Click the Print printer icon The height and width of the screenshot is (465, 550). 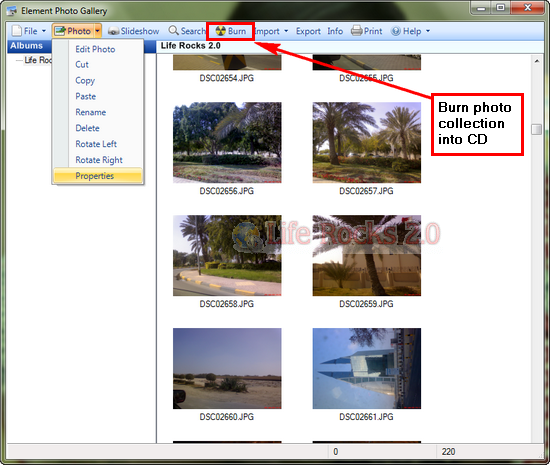pos(356,31)
